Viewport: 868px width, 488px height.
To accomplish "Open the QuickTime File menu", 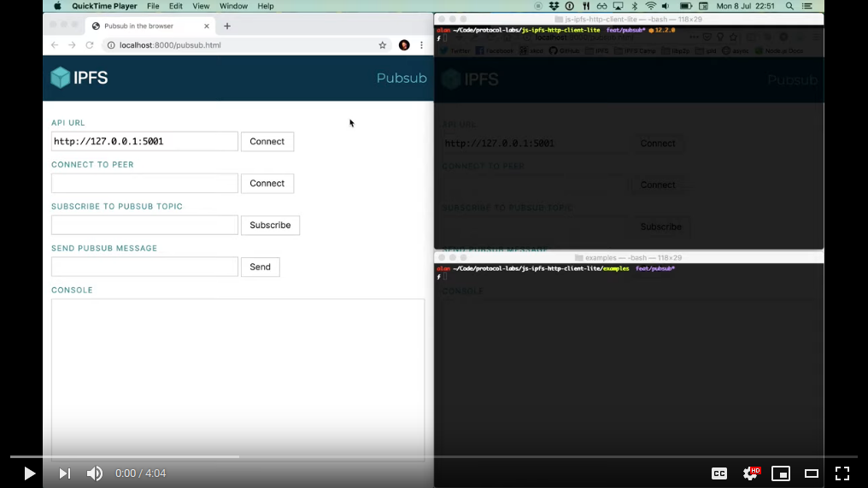I will [x=153, y=6].
